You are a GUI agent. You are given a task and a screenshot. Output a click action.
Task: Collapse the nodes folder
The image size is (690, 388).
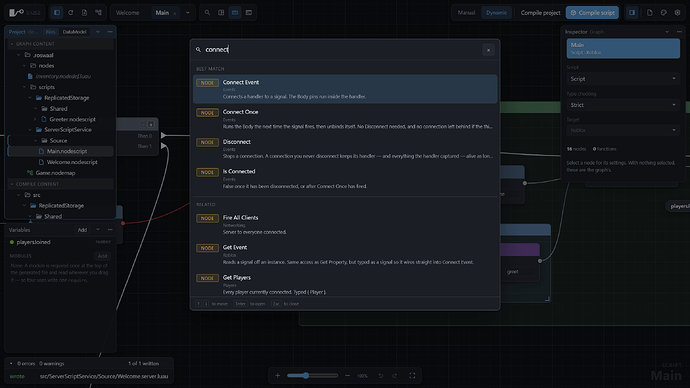coord(24,66)
